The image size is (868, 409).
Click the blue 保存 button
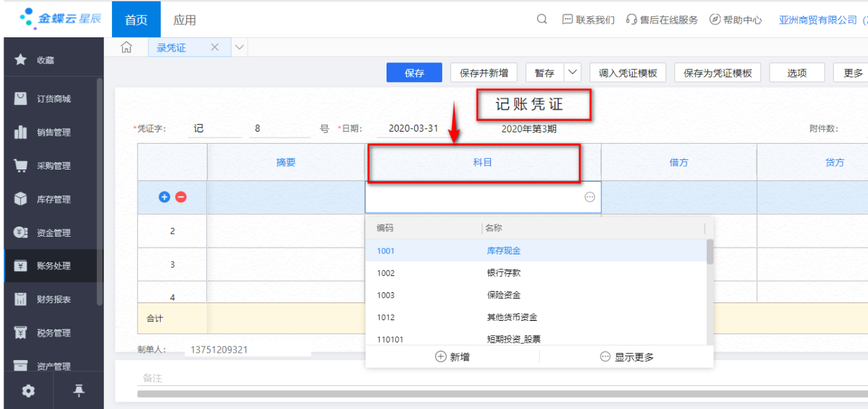[x=414, y=73]
